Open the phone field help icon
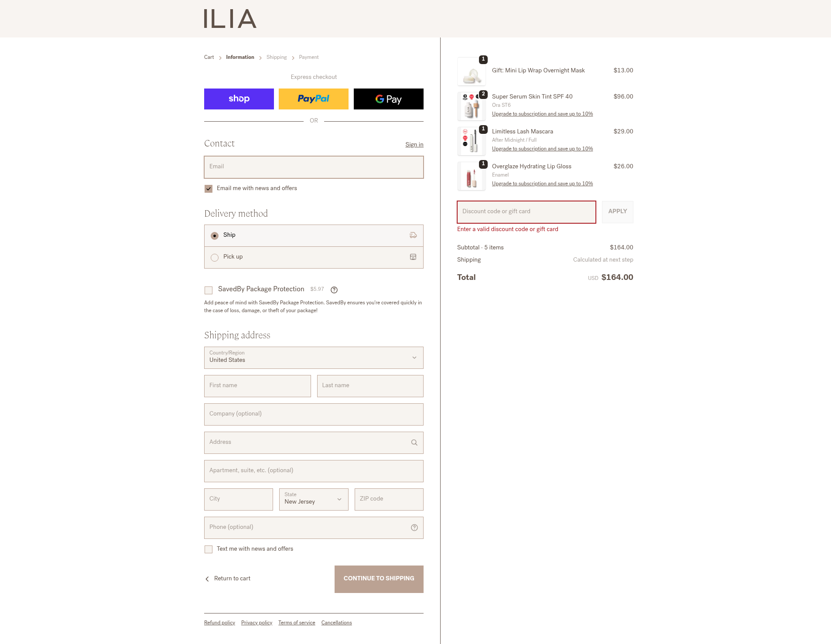The width and height of the screenshot is (831, 644). click(x=414, y=528)
